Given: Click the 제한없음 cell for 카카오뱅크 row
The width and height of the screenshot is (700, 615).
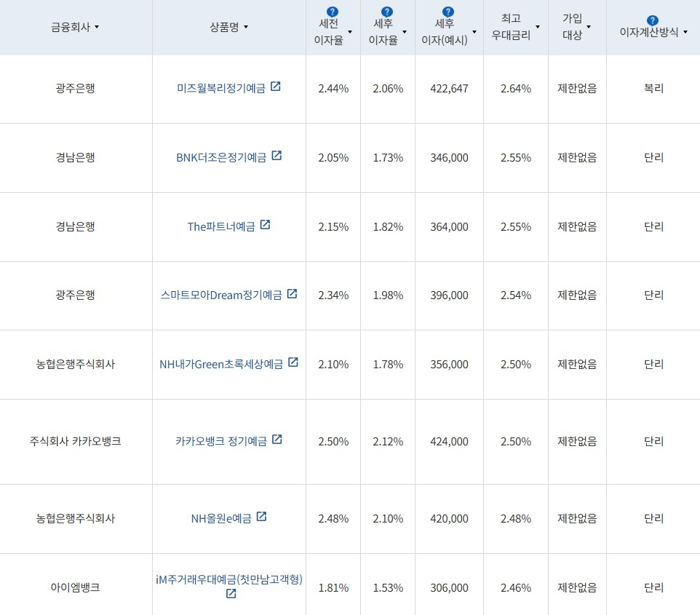Looking at the screenshot, I should coord(576,441).
